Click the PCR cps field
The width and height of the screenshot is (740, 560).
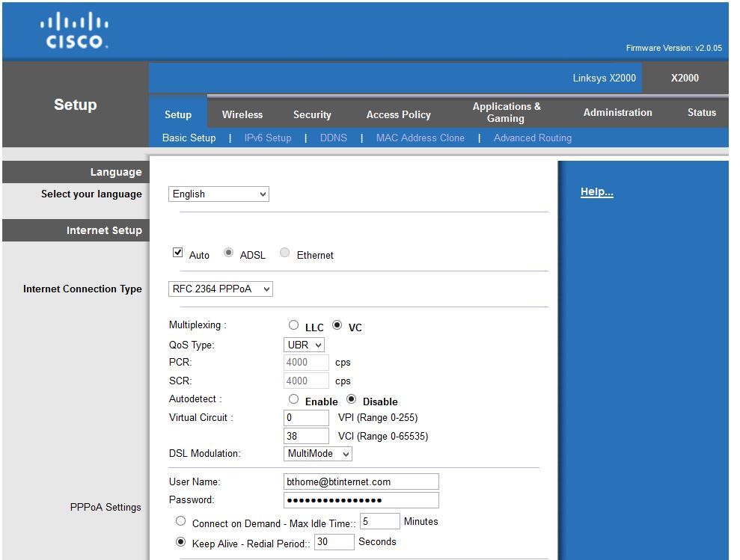point(306,363)
